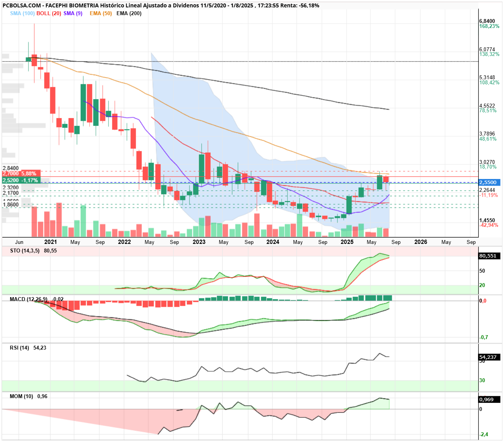The image size is (504, 442).
Task: Click the 3,7896 price axis value
Action: pyautogui.click(x=487, y=134)
